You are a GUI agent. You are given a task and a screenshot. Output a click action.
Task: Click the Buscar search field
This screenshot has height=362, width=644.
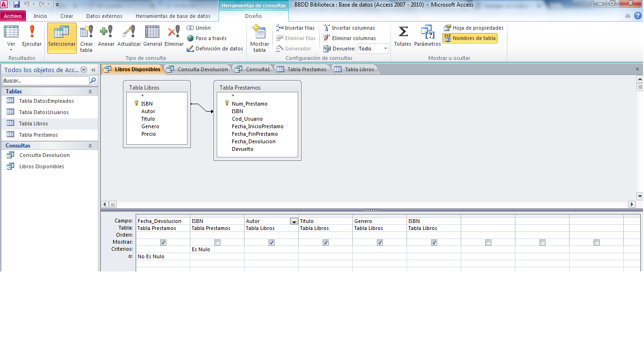point(45,81)
